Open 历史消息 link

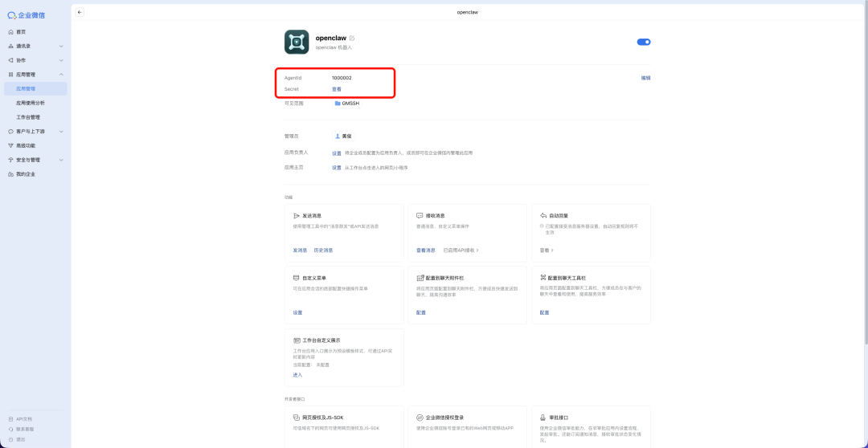click(x=323, y=250)
